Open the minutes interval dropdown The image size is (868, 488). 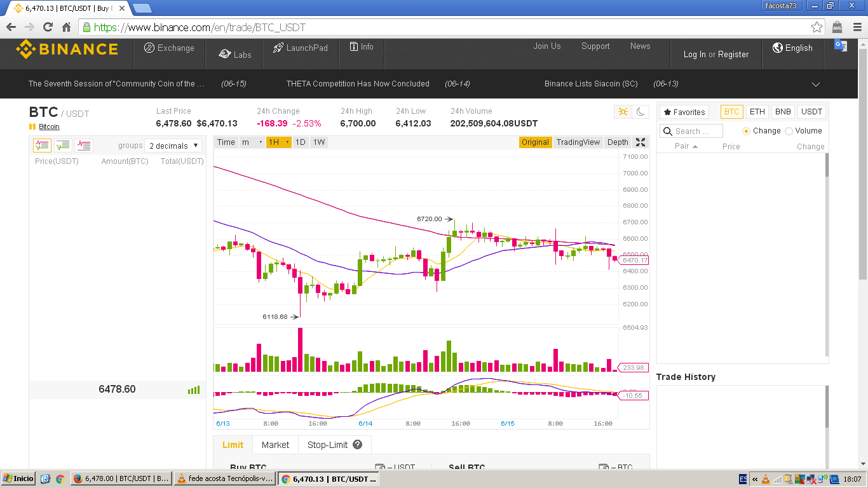tap(252, 142)
